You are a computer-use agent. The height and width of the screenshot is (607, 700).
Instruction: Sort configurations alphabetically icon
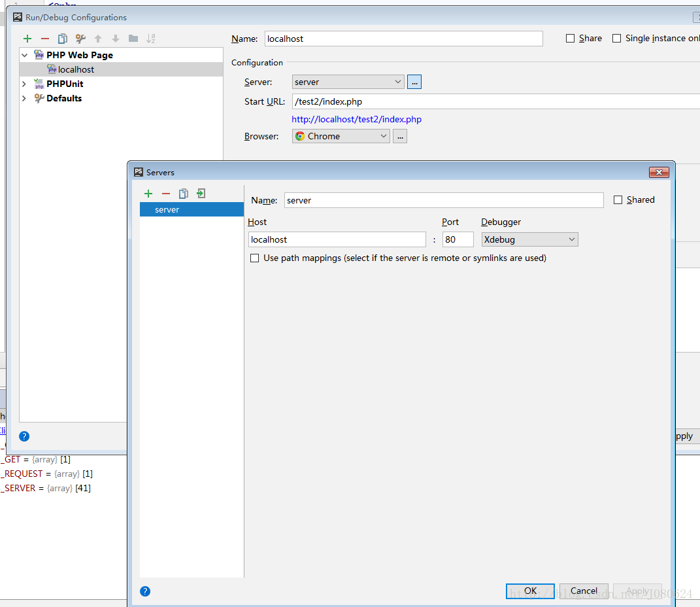tap(151, 39)
